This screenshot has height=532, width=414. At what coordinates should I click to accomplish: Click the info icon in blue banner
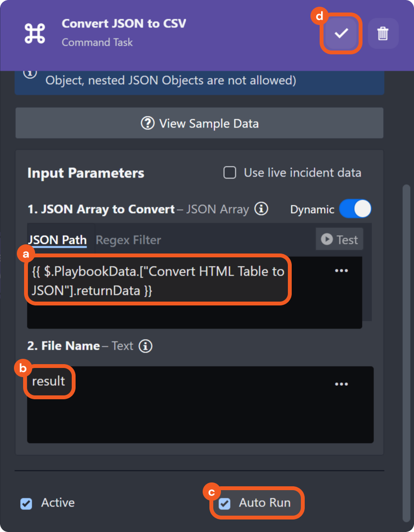pyautogui.click(x=30, y=74)
